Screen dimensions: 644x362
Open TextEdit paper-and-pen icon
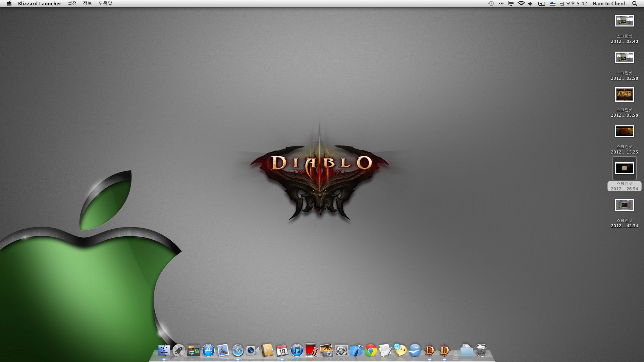[x=385, y=350]
